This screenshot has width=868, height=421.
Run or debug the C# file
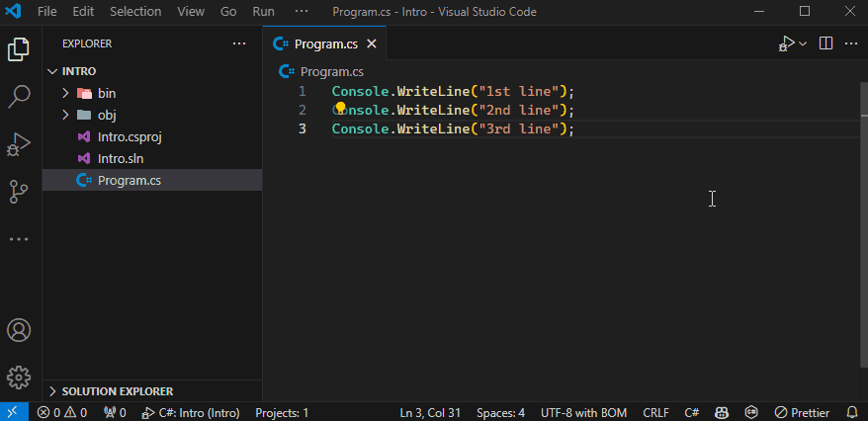(x=786, y=43)
